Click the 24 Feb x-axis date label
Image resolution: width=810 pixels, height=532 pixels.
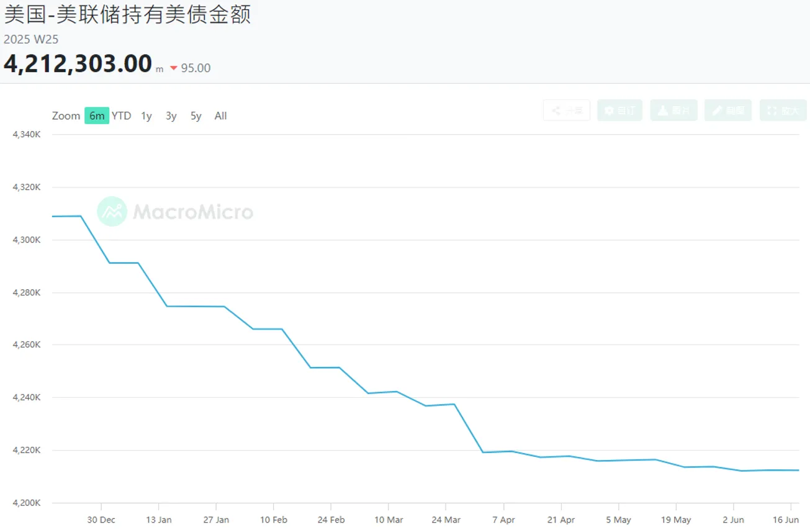(x=331, y=520)
